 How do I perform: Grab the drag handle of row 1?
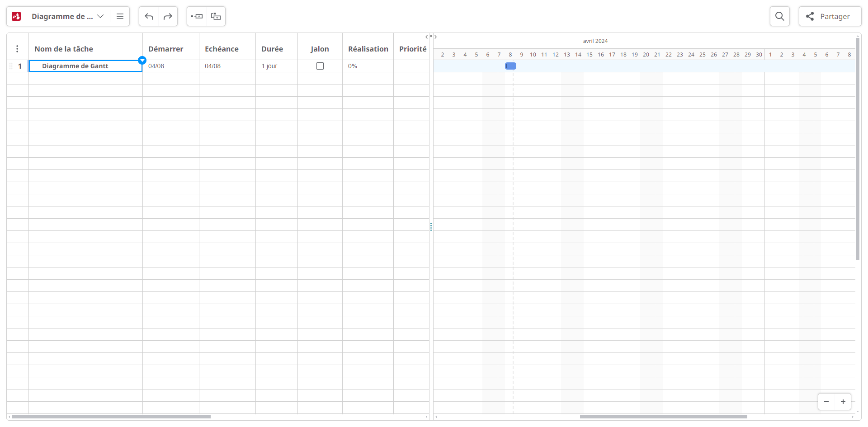pos(11,66)
